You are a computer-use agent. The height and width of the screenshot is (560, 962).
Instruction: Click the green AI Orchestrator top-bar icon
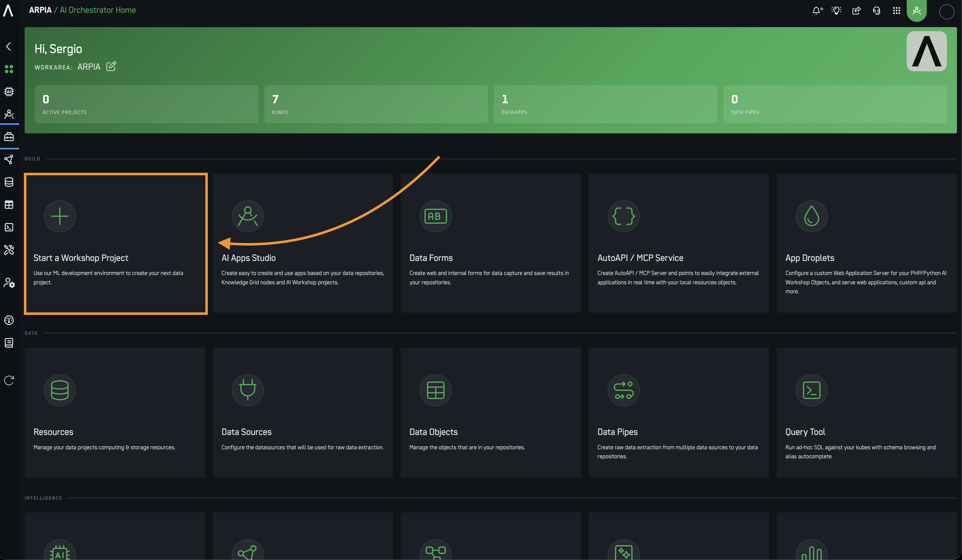pos(917,10)
